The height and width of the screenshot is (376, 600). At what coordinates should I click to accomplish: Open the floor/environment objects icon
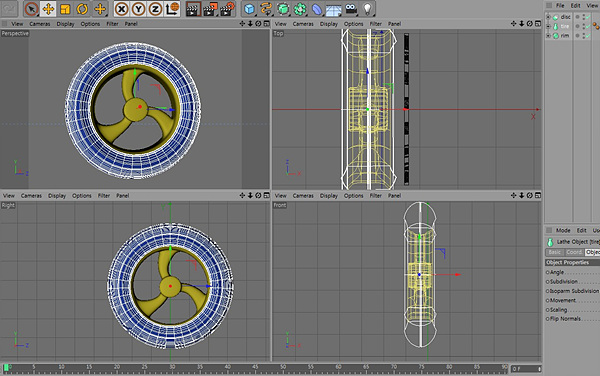[x=334, y=10]
